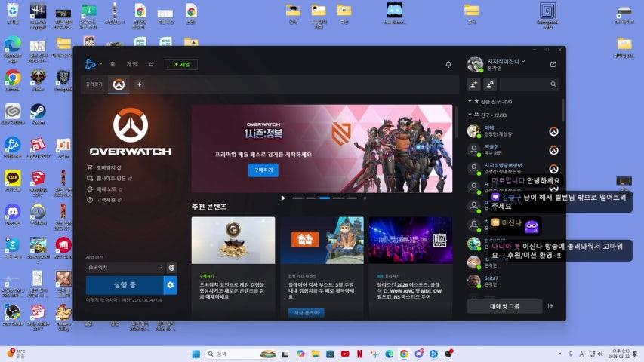
Task: Open Discord desktop shortcut
Action: pyautogui.click(x=13, y=215)
